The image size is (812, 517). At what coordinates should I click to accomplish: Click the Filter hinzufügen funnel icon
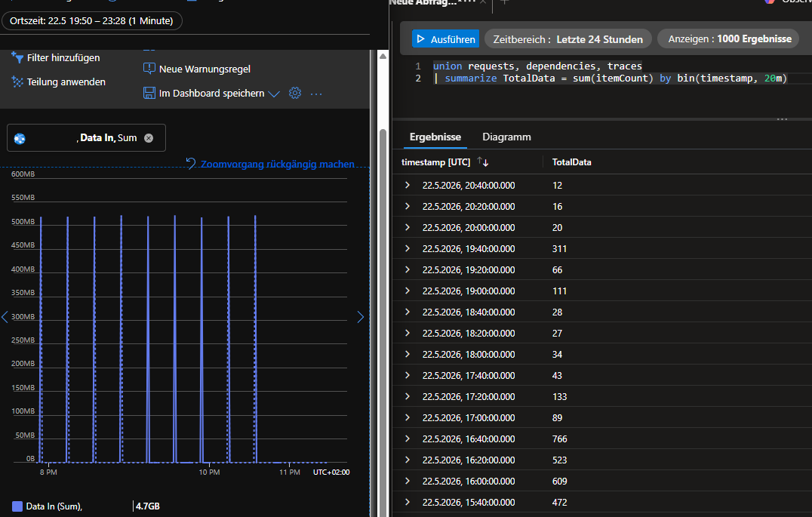click(17, 57)
